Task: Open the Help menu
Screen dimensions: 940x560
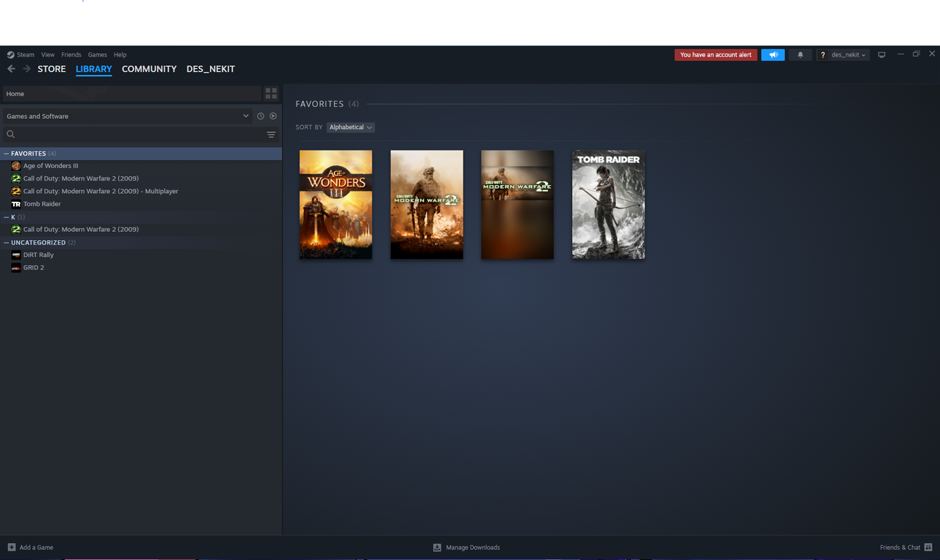Action: tap(120, 55)
